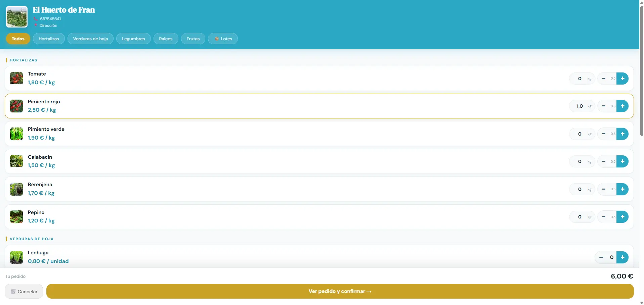Image resolution: width=644 pixels, height=305 pixels.
Task: Filter products by Legumbres
Action: point(133,39)
